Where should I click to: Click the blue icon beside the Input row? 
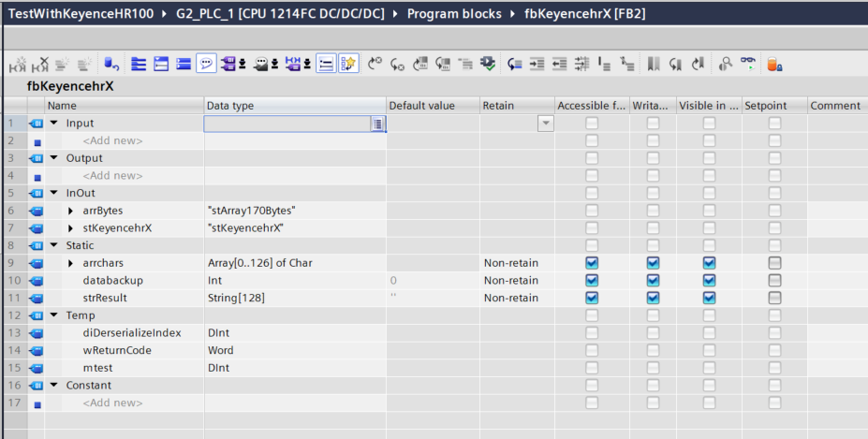tap(36, 124)
